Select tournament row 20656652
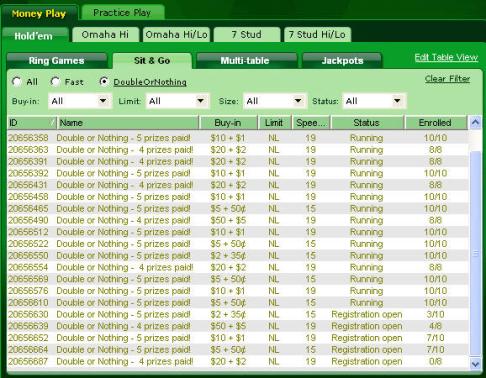This screenshot has height=378, width=486. [x=237, y=338]
